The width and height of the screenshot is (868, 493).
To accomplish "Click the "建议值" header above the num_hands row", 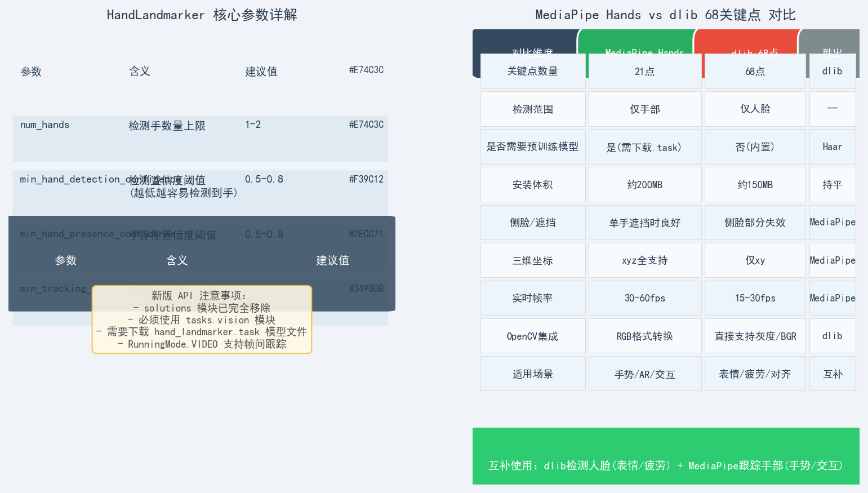I will 261,72.
